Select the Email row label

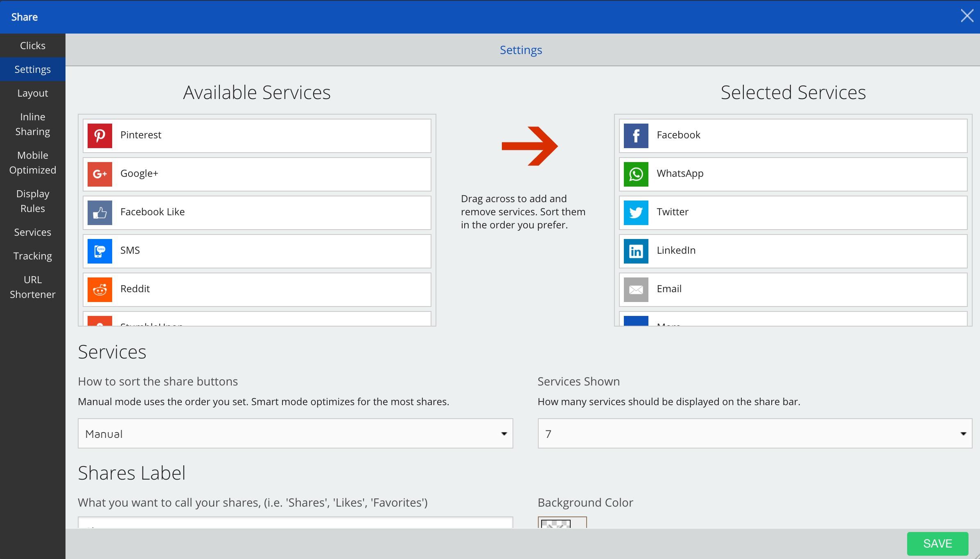point(669,289)
